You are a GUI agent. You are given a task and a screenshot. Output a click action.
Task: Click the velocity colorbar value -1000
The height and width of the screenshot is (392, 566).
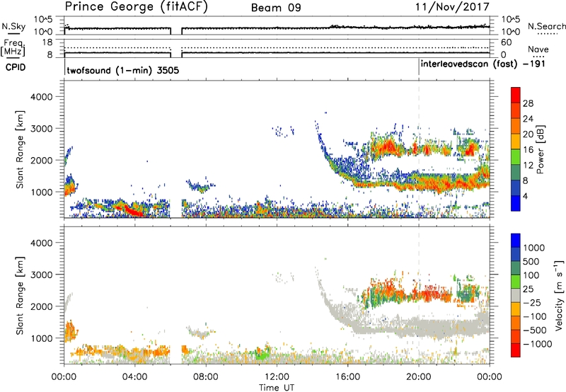pyautogui.click(x=537, y=344)
